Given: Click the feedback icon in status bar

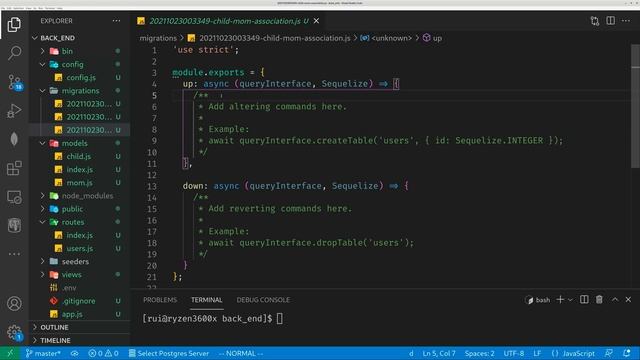Looking at the screenshot, I should point(609,353).
